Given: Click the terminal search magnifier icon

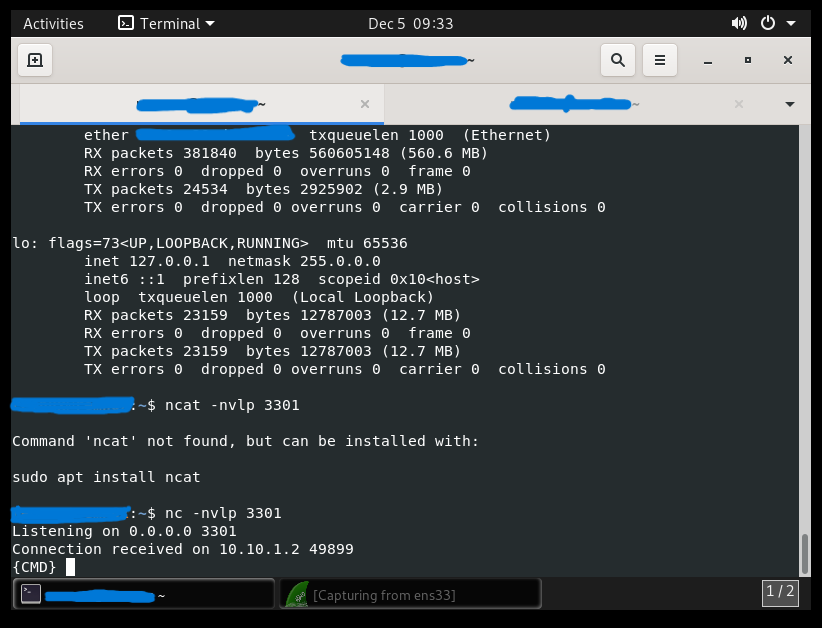Looking at the screenshot, I should click(618, 60).
